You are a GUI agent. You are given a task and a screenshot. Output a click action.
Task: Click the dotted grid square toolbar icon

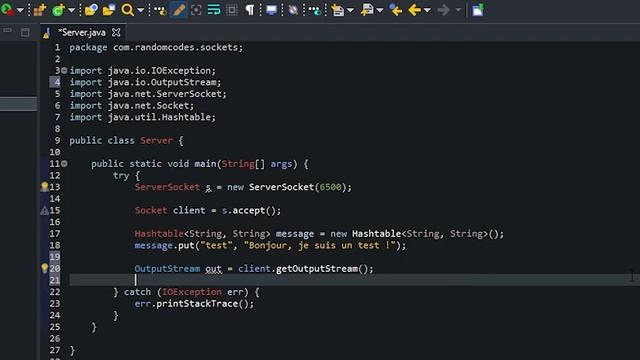pyautogui.click(x=232, y=10)
